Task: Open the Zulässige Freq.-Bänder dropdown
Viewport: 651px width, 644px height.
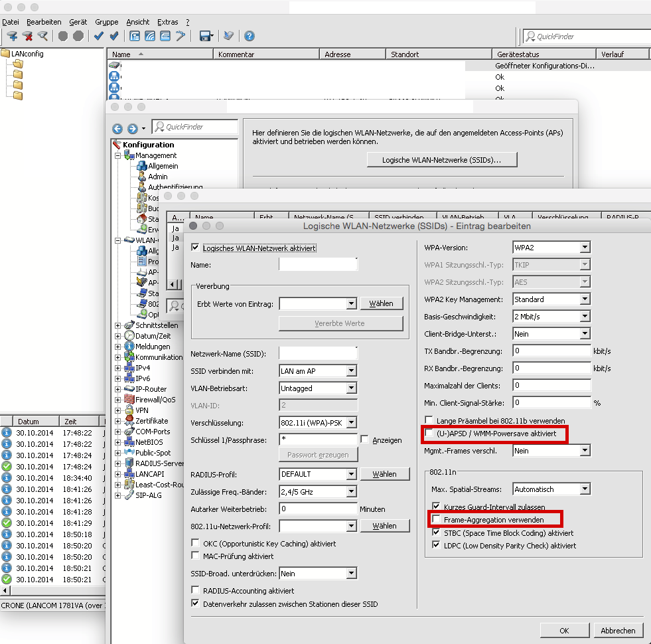Action: 318,491
